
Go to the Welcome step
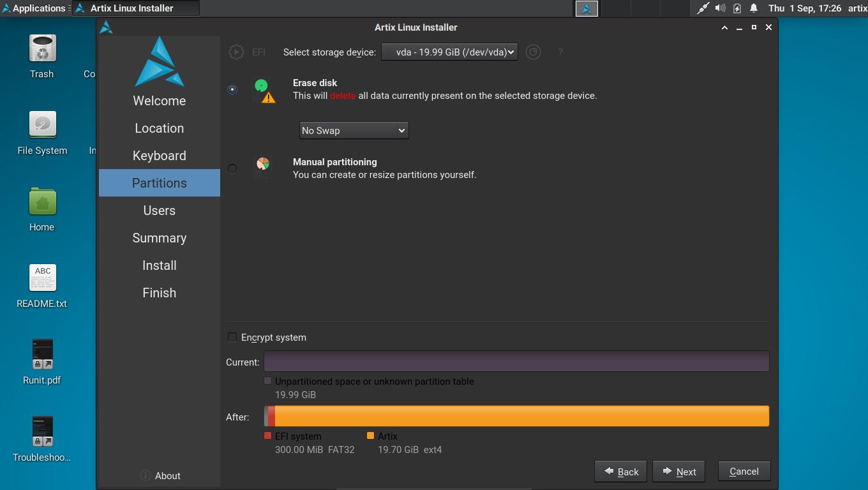coord(160,101)
